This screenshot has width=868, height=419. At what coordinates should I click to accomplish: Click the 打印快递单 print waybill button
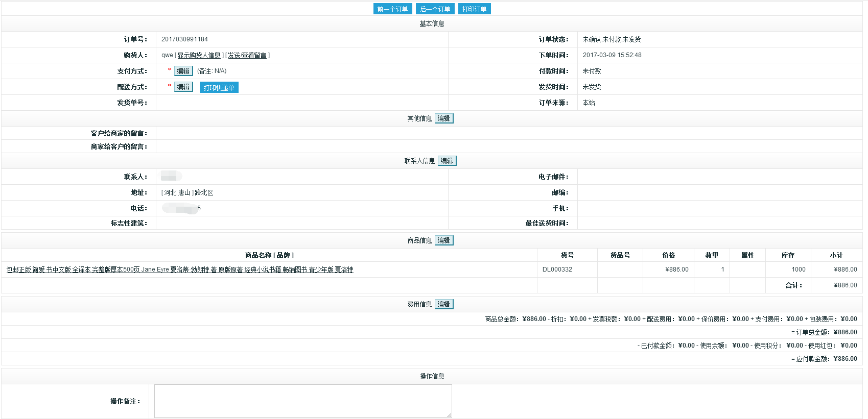click(x=219, y=88)
